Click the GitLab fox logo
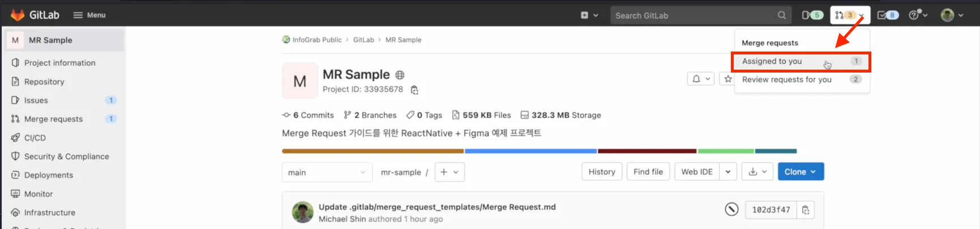The height and width of the screenshot is (229, 980). pos(18,15)
